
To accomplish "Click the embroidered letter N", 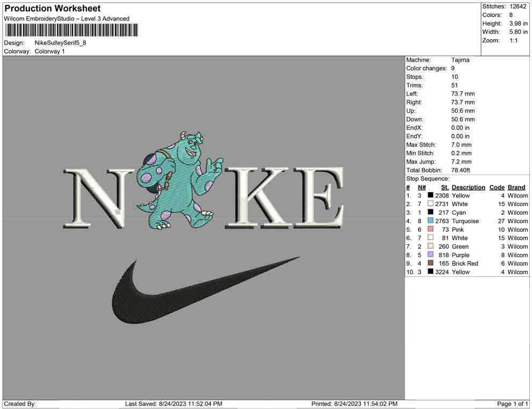I will click(x=98, y=198).
